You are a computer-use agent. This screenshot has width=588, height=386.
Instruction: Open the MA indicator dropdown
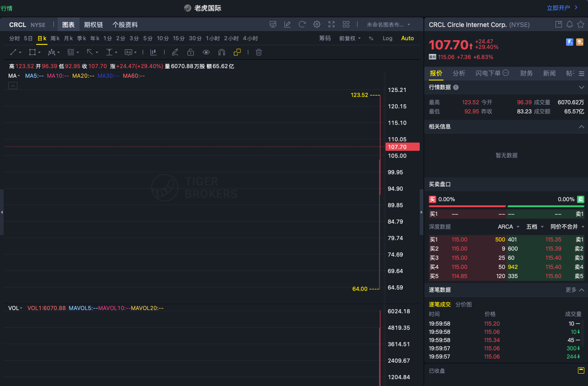[x=14, y=75]
